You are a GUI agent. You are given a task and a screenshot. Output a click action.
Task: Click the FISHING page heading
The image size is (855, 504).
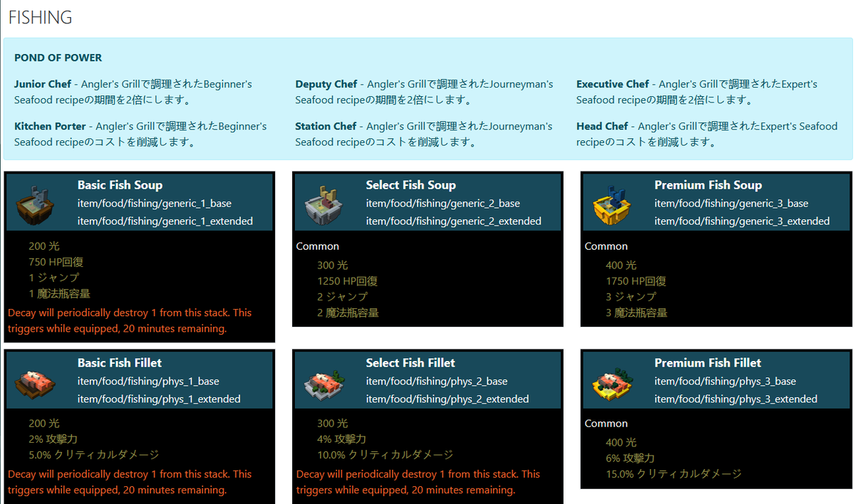click(39, 17)
